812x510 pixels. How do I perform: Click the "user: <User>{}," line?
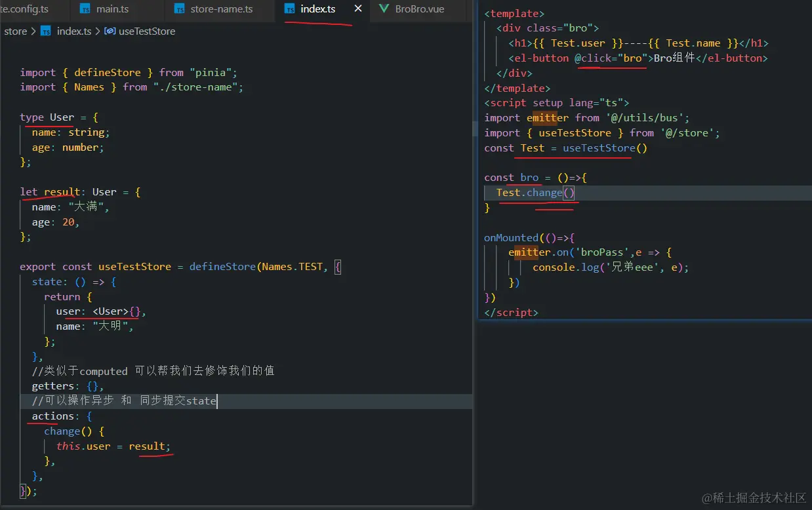101,311
